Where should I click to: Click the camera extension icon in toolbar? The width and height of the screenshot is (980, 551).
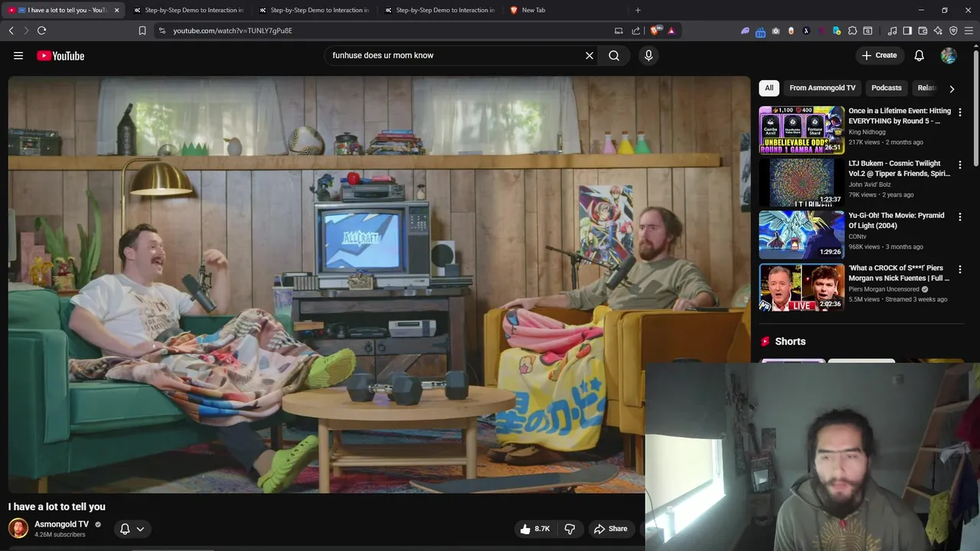point(776,31)
